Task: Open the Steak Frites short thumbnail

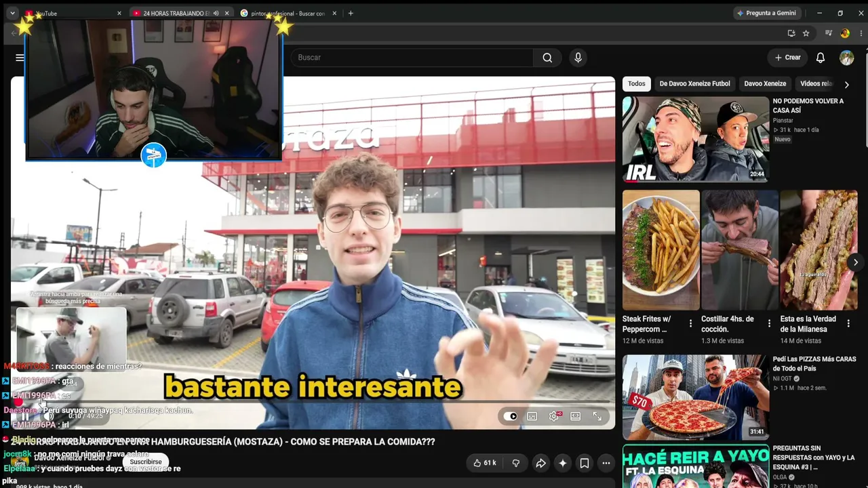Action: pyautogui.click(x=661, y=250)
